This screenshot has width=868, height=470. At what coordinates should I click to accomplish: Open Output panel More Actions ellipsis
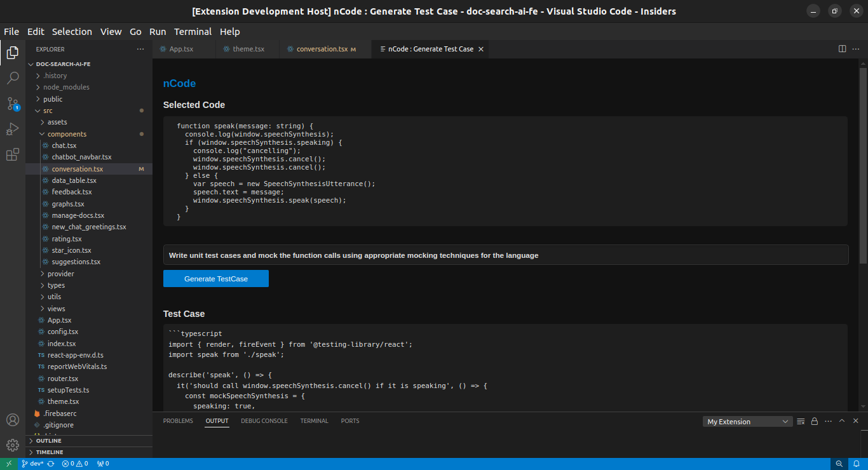tap(828, 421)
